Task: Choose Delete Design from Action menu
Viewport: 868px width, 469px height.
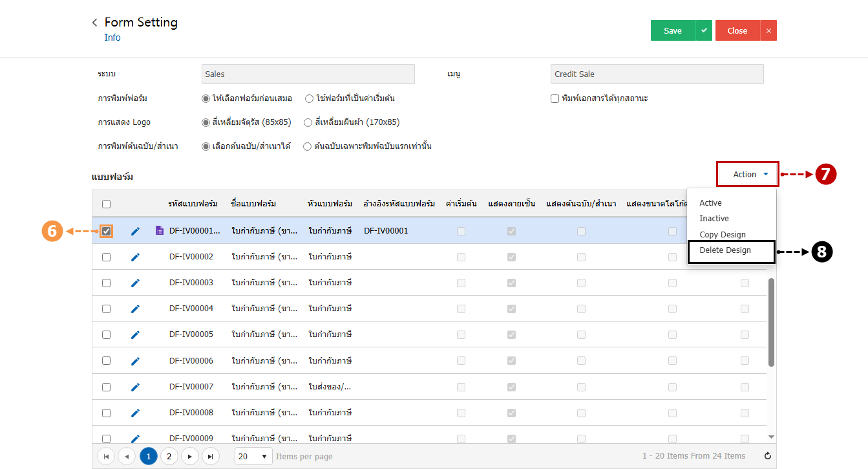Action: [x=725, y=250]
